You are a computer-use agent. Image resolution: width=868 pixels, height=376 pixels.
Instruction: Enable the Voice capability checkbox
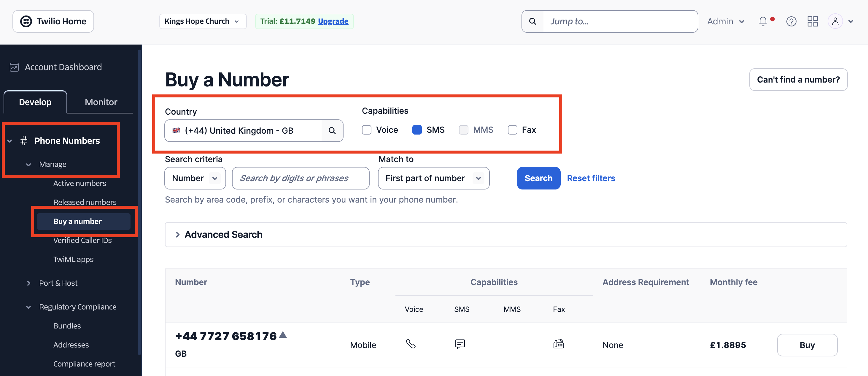[367, 130]
